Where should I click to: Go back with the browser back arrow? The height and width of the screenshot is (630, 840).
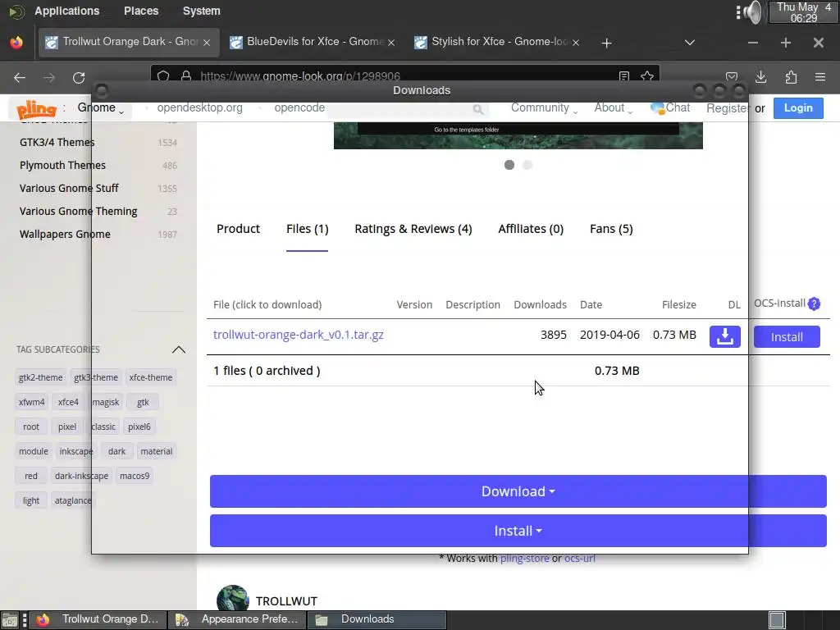click(20, 78)
